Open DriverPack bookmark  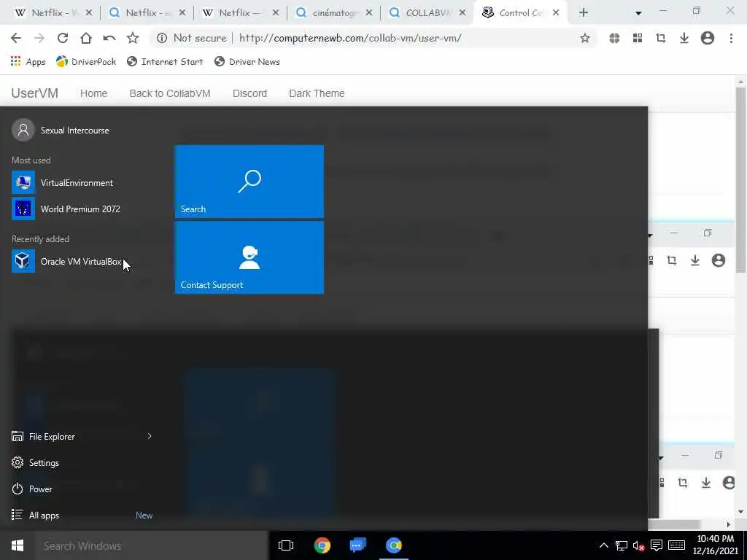click(x=86, y=61)
